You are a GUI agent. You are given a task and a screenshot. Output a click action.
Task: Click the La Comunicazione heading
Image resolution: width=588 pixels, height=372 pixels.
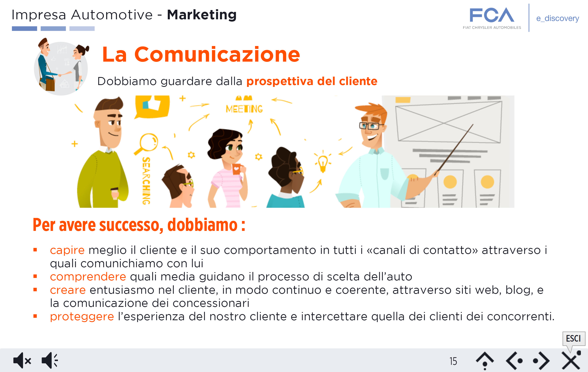(201, 54)
